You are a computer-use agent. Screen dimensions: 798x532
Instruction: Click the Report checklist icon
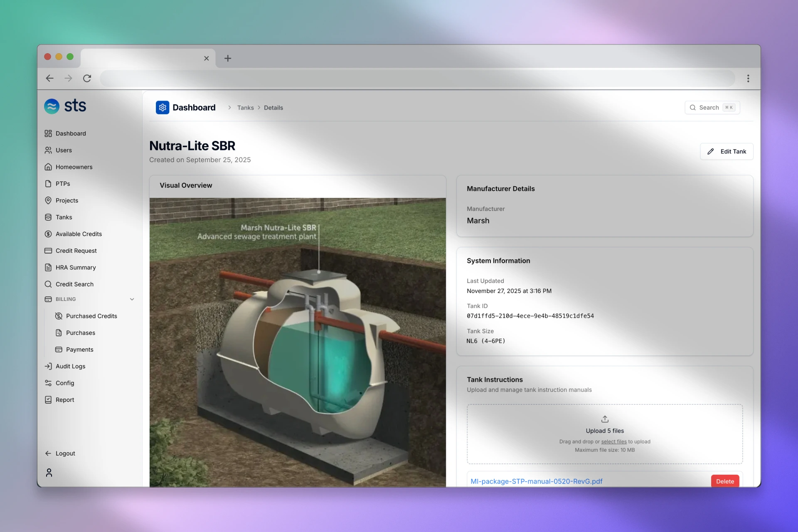coord(48,400)
